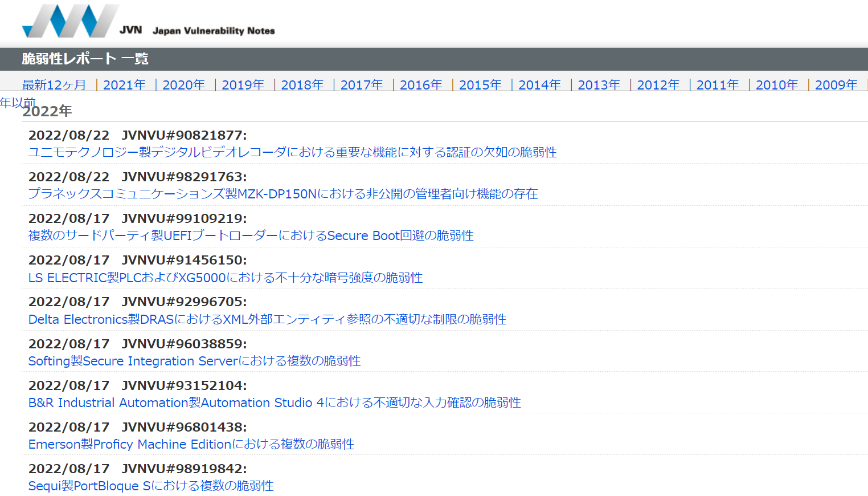Click ID text JVNVU#93152104
This screenshot has width=868, height=496.
pyautogui.click(x=184, y=385)
